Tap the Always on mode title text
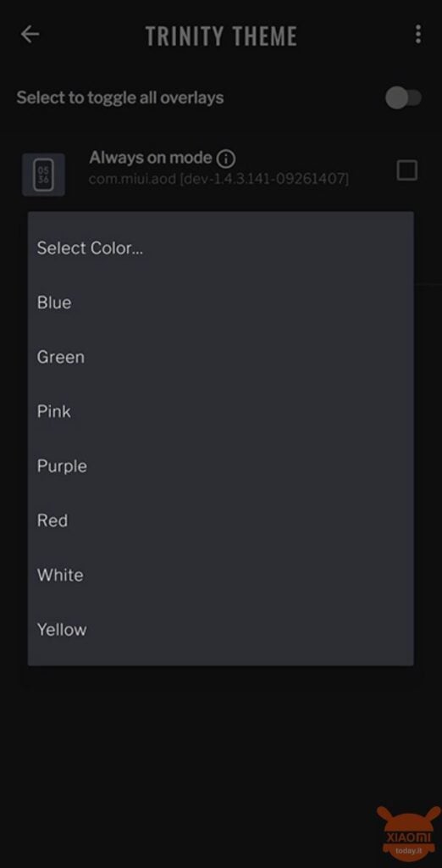The image size is (442, 868). point(151,159)
